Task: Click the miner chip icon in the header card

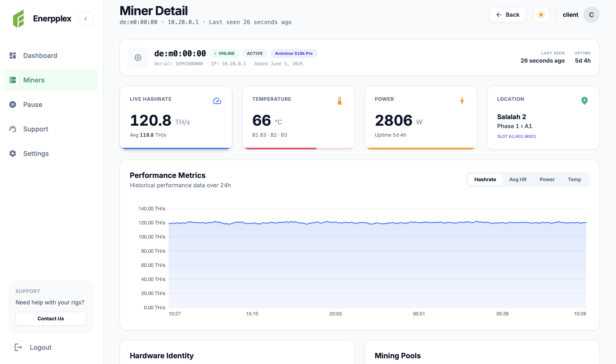Action: (138, 57)
